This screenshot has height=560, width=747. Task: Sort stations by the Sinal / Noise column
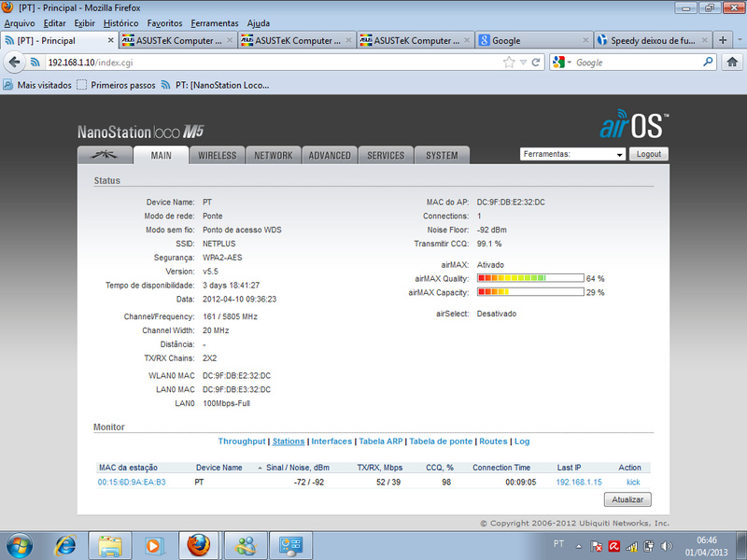298,468
